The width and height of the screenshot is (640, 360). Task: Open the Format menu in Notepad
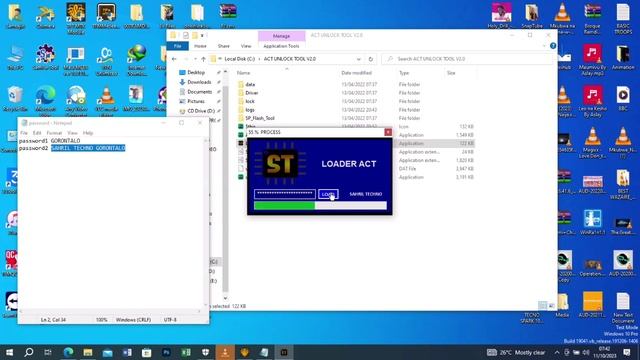[54, 133]
